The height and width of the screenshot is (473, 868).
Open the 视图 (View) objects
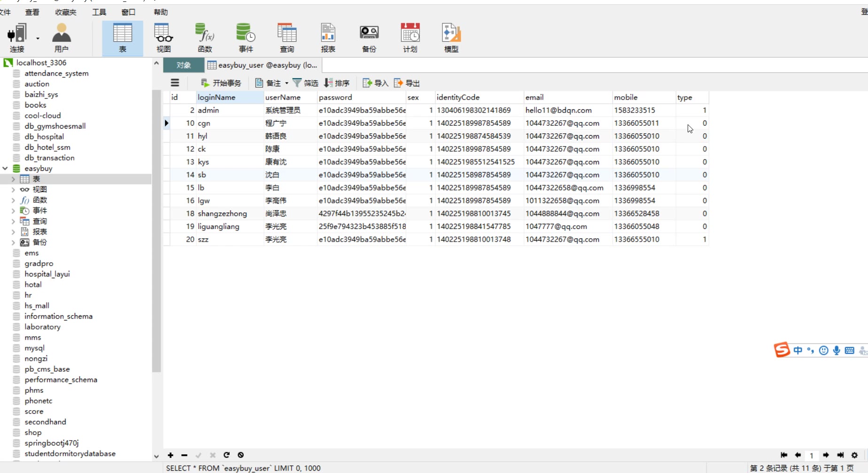click(x=163, y=38)
